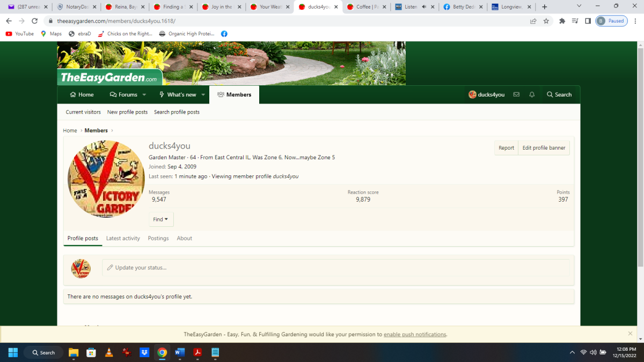Open the alerts bell icon
Screen dimensions: 644x362
coord(532,94)
